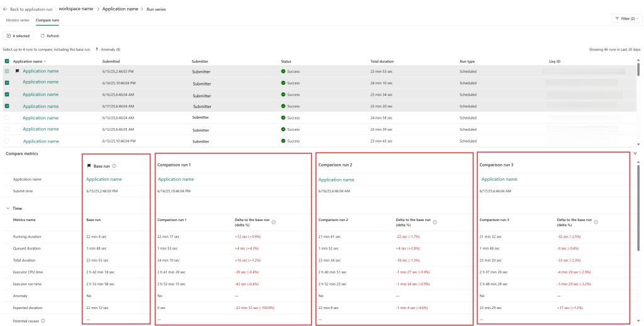Viewport: 644px width, 326px height.
Task: Click the 4 selected button
Action: [x=19, y=36]
